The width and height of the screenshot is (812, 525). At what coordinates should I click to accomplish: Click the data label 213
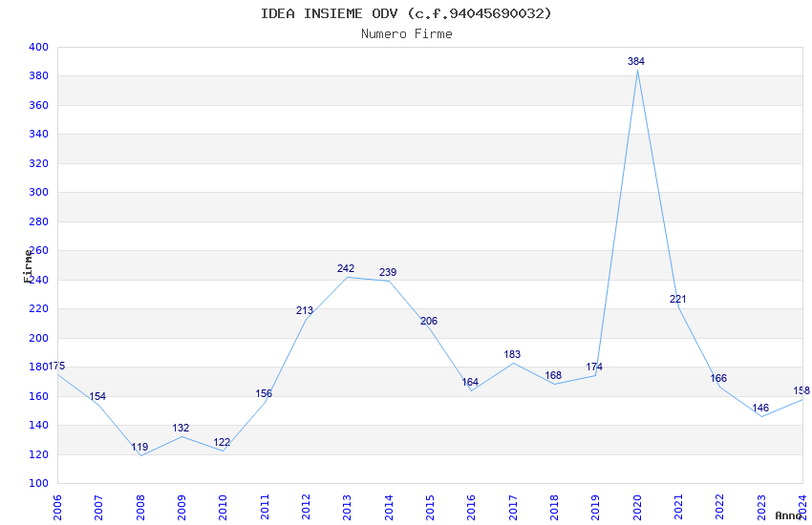pyautogui.click(x=305, y=310)
